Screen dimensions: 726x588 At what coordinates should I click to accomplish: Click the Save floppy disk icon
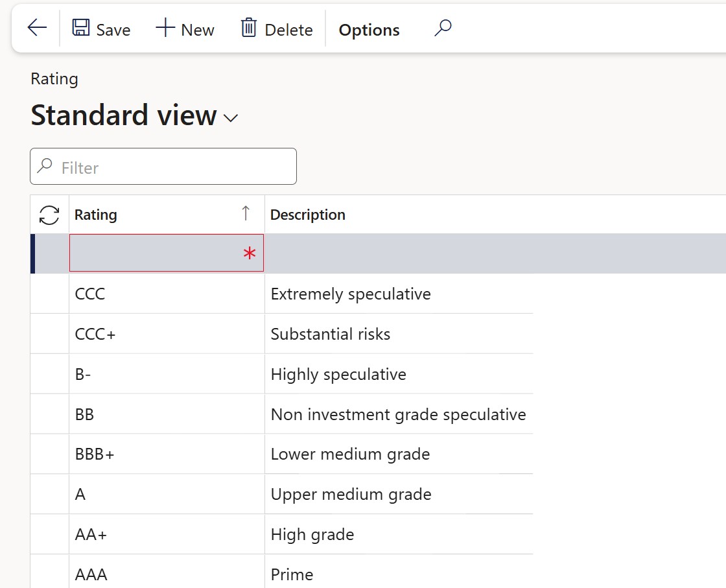[81, 29]
